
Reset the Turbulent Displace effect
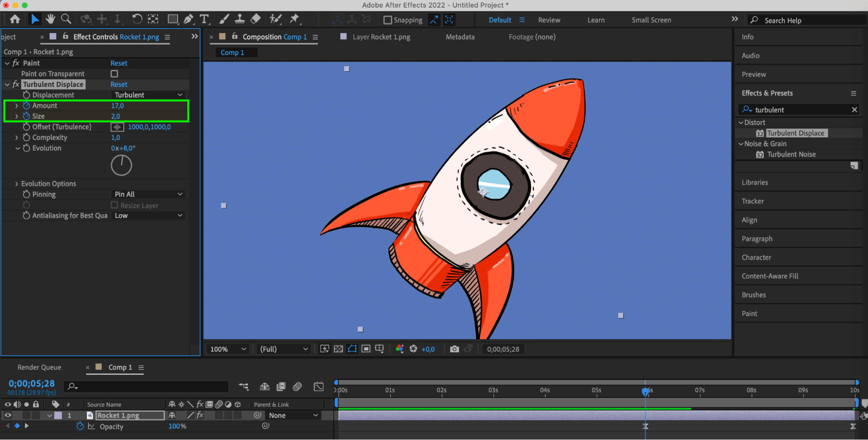119,84
